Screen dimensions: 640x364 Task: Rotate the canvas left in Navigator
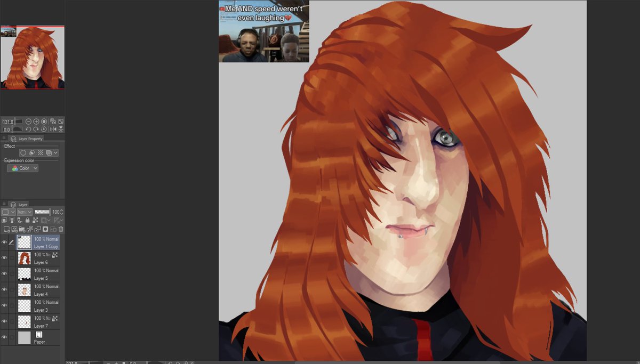click(x=28, y=130)
